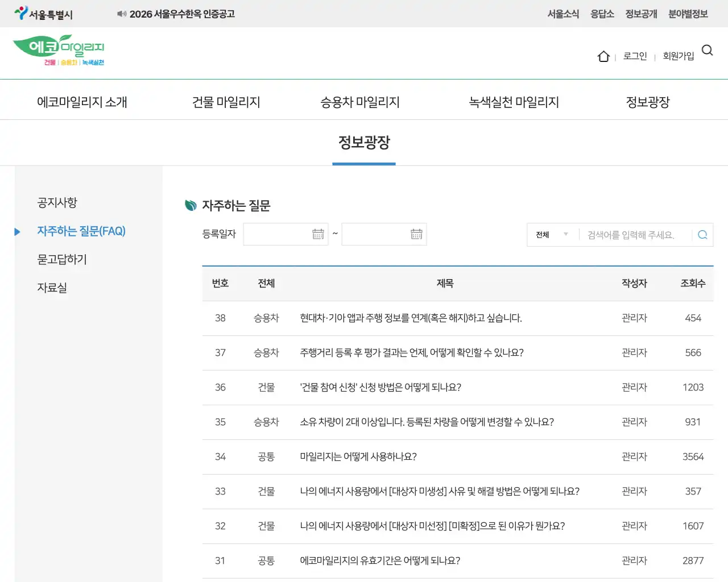Screen dimensions: 728x582
Task: Click the 검색어를 입력해 주세요 search field
Action: [x=635, y=235]
